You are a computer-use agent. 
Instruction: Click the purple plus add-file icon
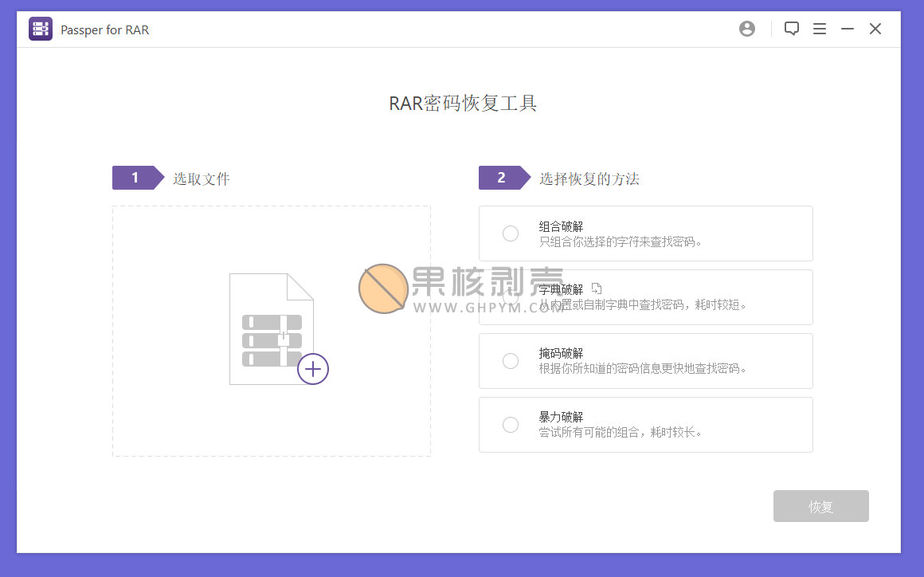[x=313, y=369]
